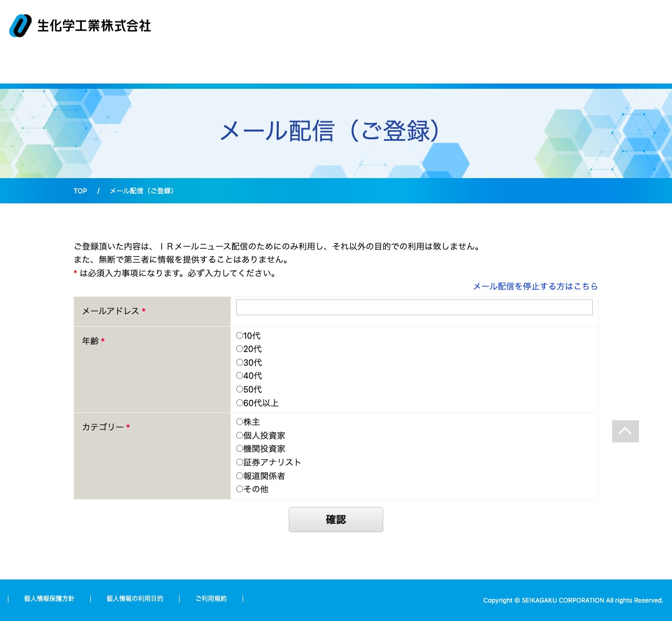Go to TOP in the breadcrumb
The width and height of the screenshot is (672, 621).
pos(80,191)
